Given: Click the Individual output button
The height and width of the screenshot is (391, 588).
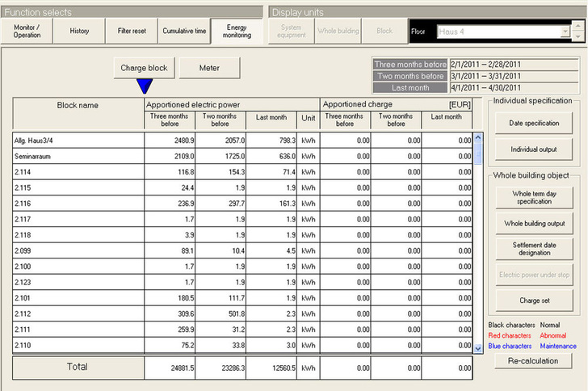Looking at the screenshot, I should [x=533, y=149].
